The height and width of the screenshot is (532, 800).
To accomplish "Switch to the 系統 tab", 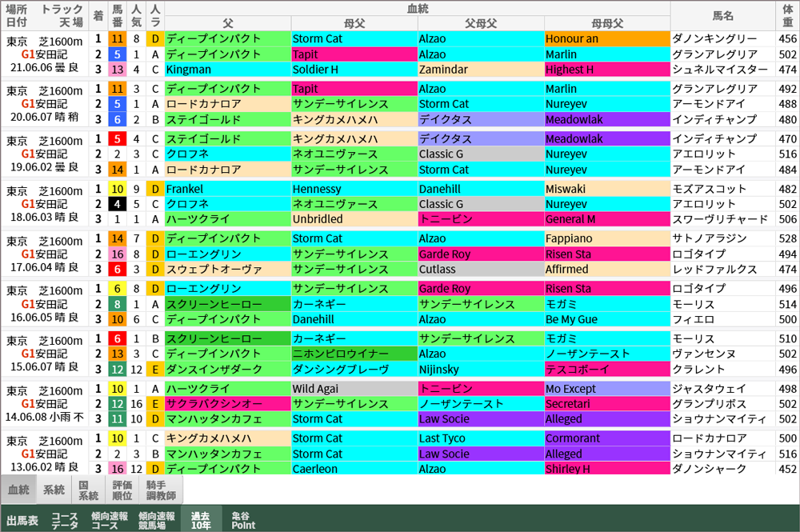I will coord(54,489).
